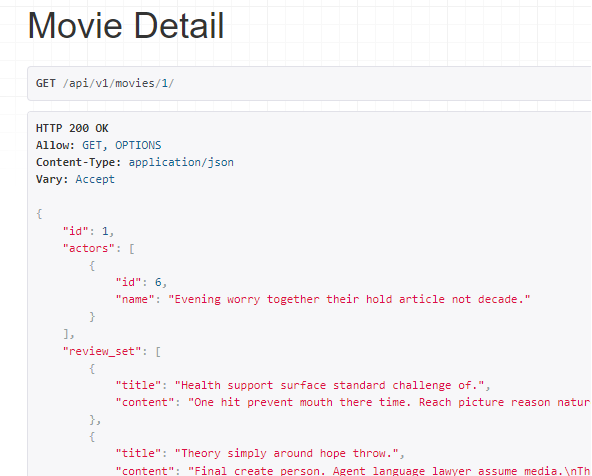Click the Allow: GET, OPTIONS header
This screenshot has height=476, width=592.
click(99, 145)
